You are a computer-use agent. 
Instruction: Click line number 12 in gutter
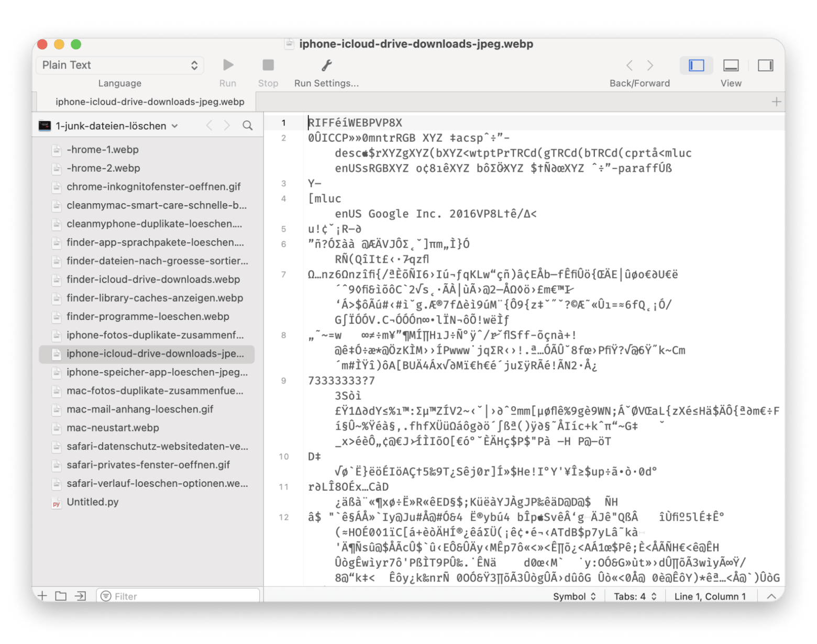pyautogui.click(x=284, y=517)
